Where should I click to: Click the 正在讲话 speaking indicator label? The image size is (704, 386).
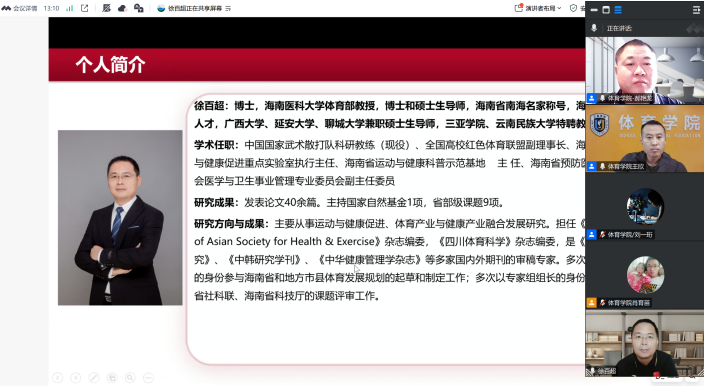tap(619, 28)
